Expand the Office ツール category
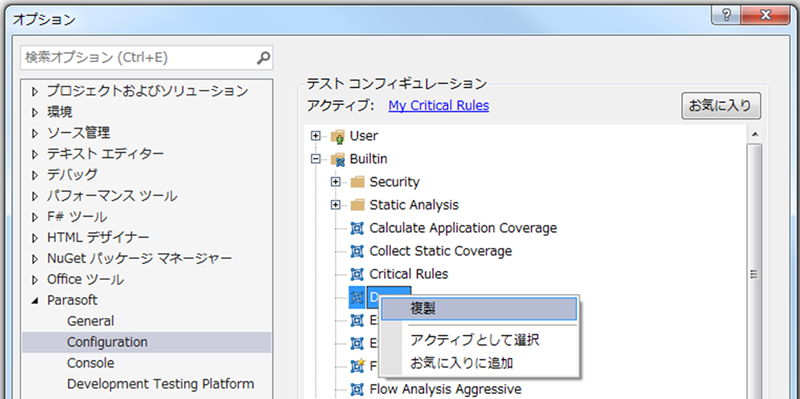Screen dimensions: 800x399 coord(35,280)
